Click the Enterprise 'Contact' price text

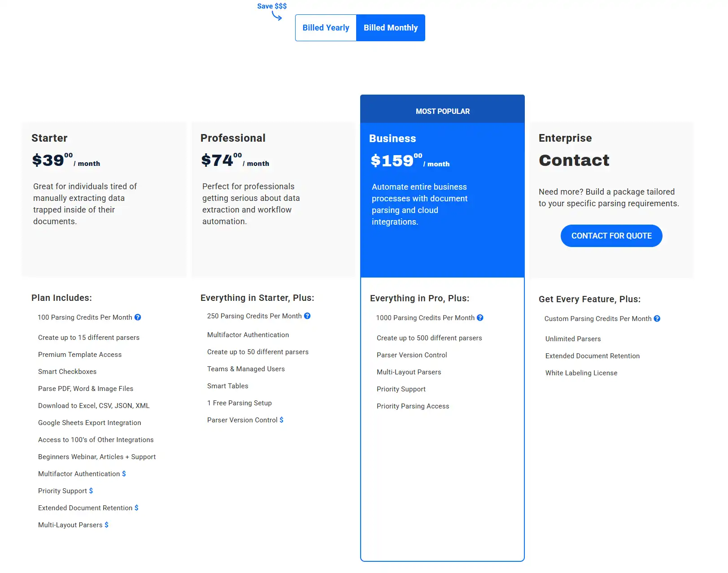[x=574, y=160]
